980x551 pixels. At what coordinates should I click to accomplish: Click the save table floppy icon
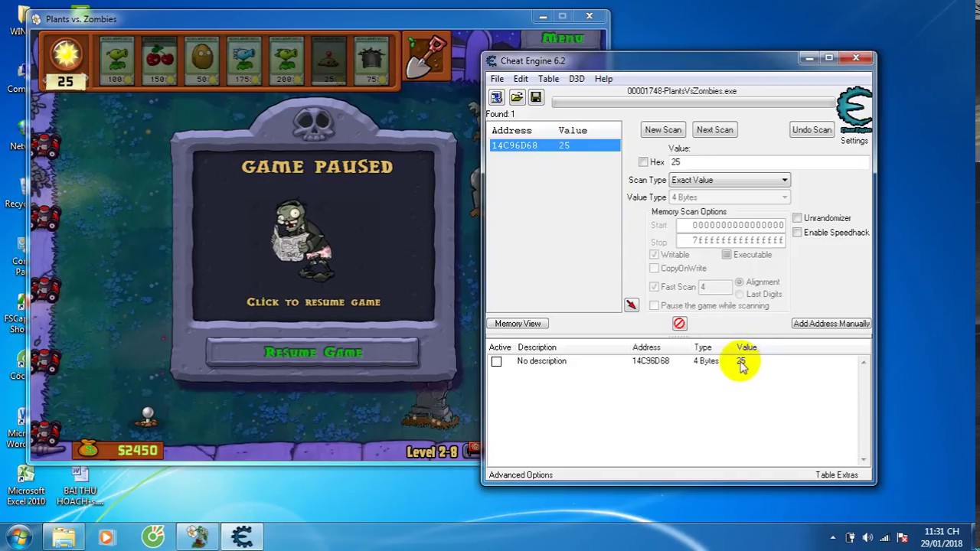pyautogui.click(x=536, y=97)
